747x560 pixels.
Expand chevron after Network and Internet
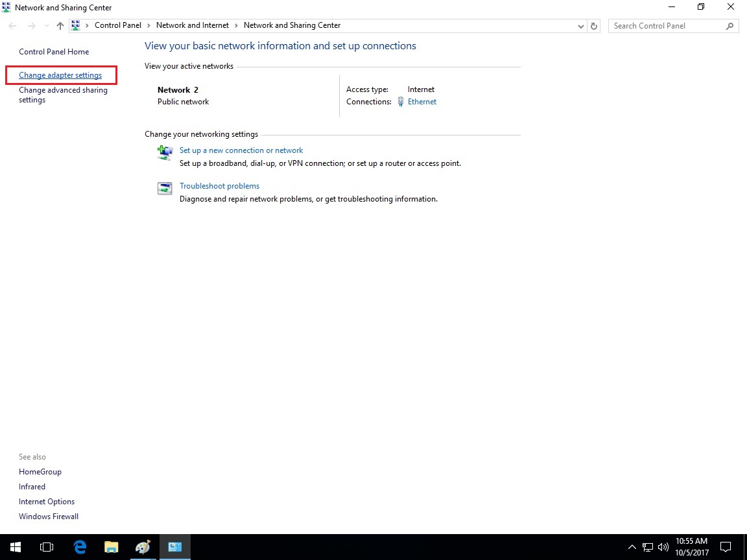236,26
